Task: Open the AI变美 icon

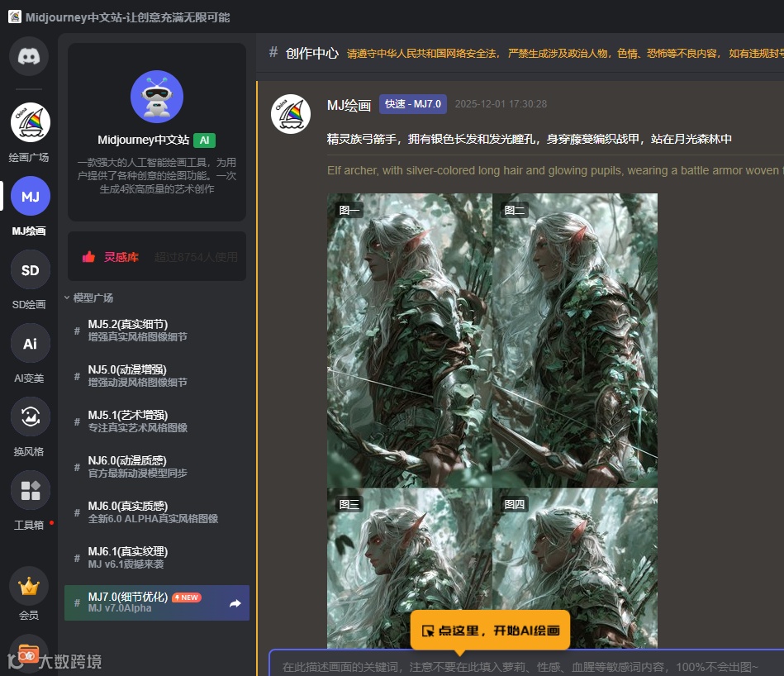Action: (30, 344)
